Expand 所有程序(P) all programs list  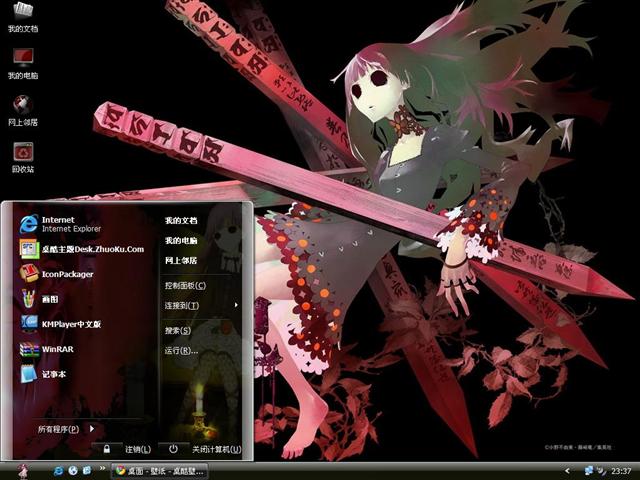65,429
